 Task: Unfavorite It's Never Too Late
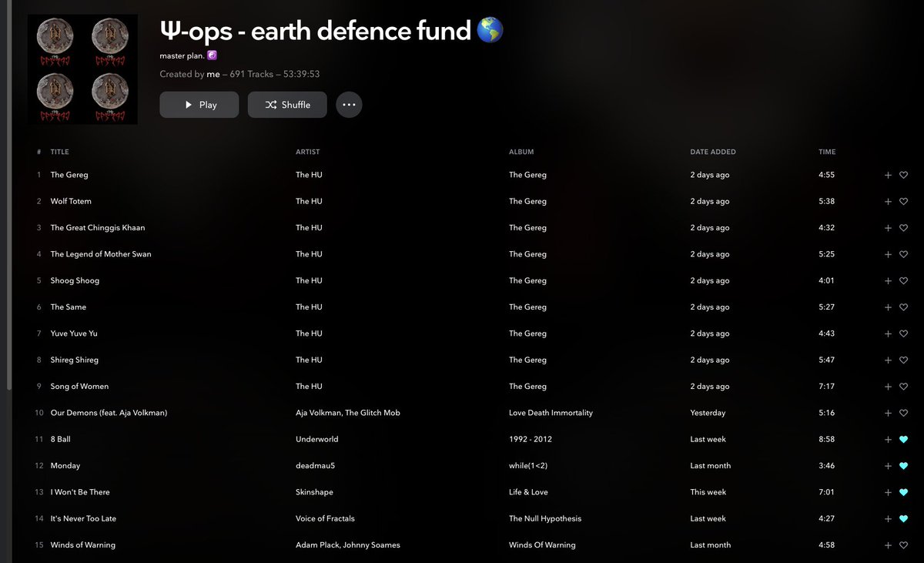tap(904, 518)
